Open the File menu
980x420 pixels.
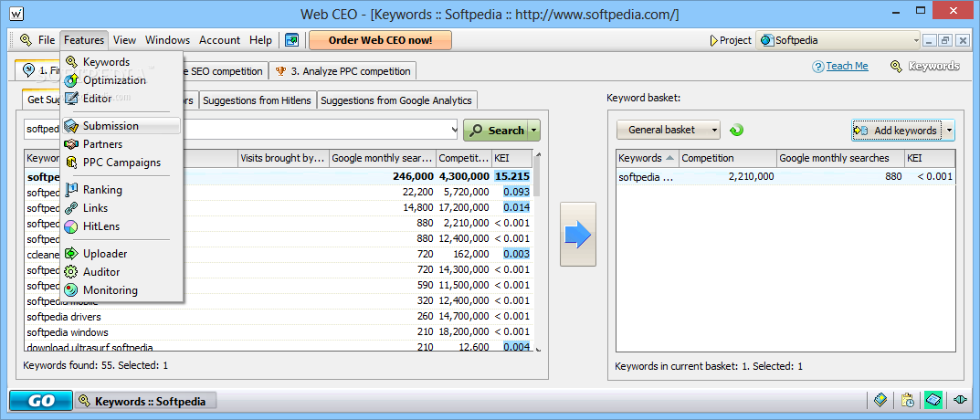click(47, 40)
